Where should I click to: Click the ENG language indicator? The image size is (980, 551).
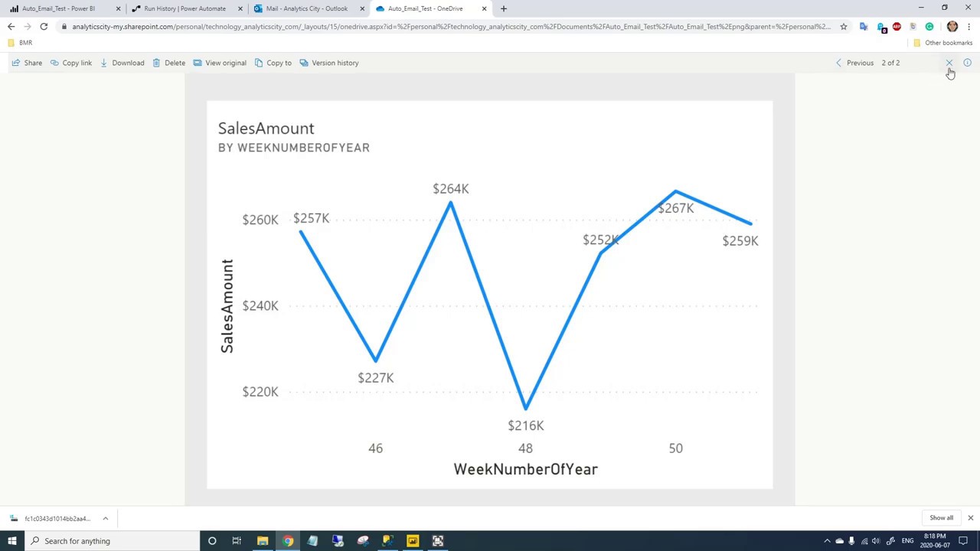908,541
